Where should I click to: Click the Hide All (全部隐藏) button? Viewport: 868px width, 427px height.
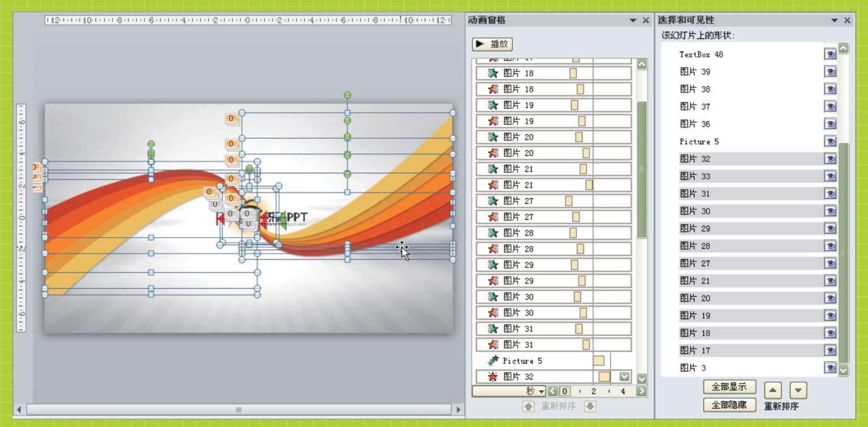click(729, 405)
